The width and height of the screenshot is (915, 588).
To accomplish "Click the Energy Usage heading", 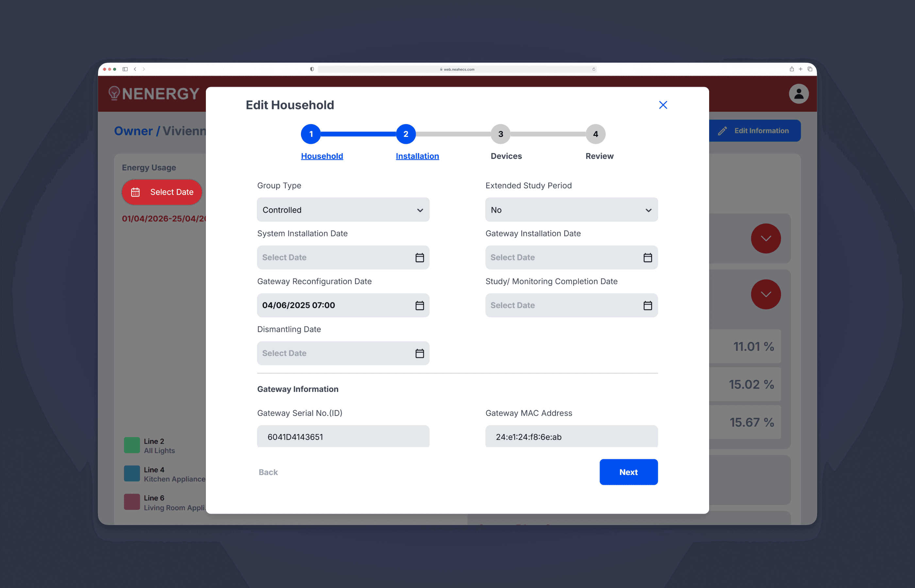I will tap(149, 168).
